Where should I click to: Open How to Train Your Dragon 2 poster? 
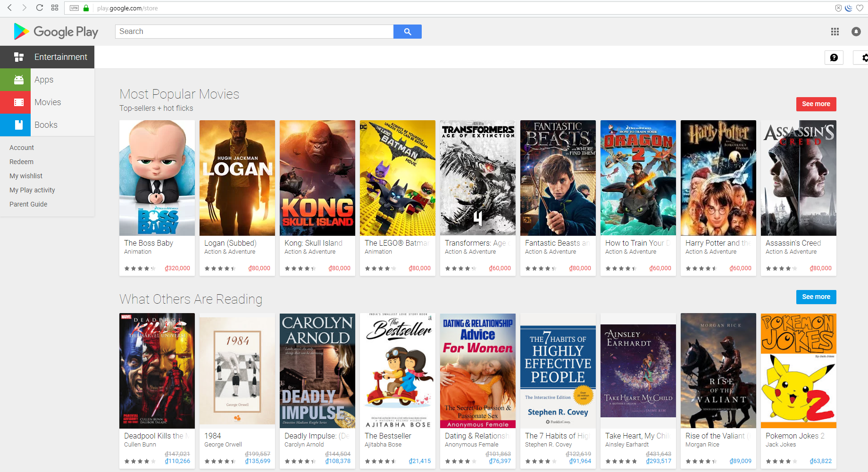coord(638,178)
